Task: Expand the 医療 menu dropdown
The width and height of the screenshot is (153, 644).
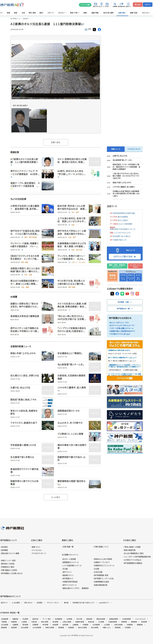Action: 86,13
